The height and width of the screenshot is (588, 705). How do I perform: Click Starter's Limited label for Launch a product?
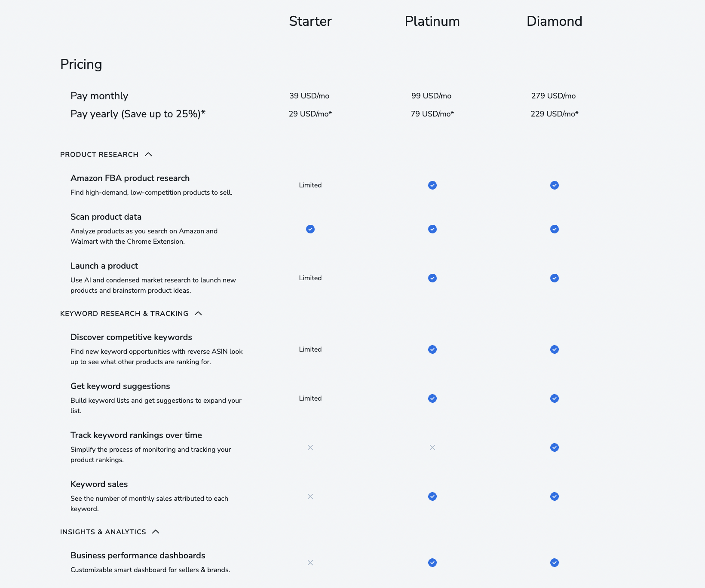pos(310,278)
